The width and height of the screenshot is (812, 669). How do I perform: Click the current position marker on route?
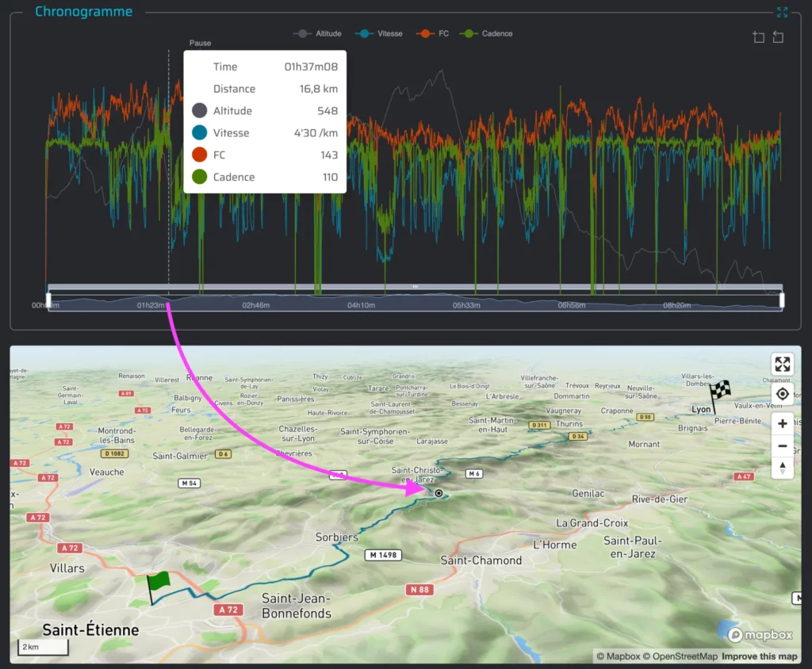[439, 493]
